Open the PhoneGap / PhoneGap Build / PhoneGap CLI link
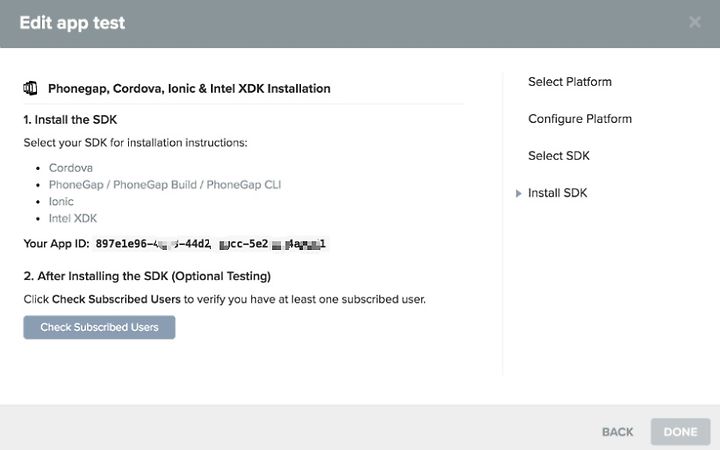 pos(165,185)
